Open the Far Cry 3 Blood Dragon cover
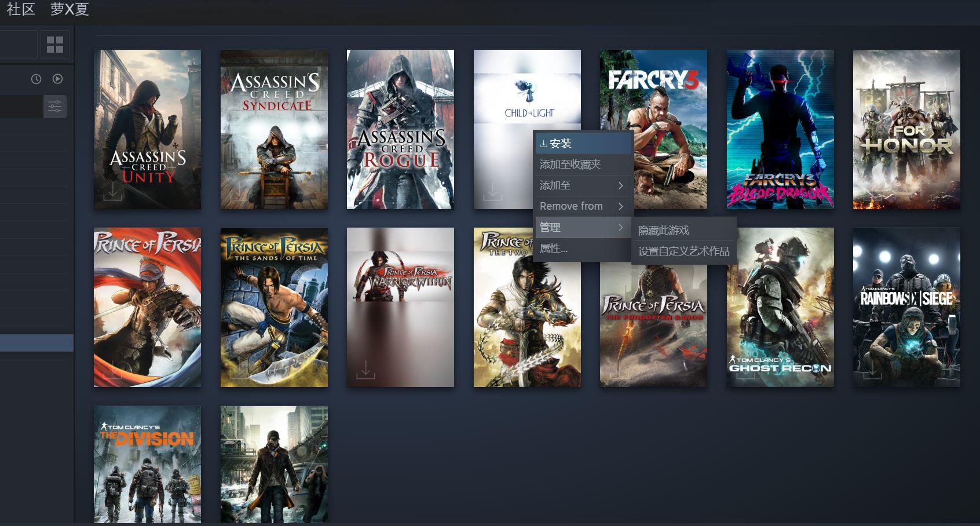This screenshot has width=980, height=526. click(x=780, y=129)
